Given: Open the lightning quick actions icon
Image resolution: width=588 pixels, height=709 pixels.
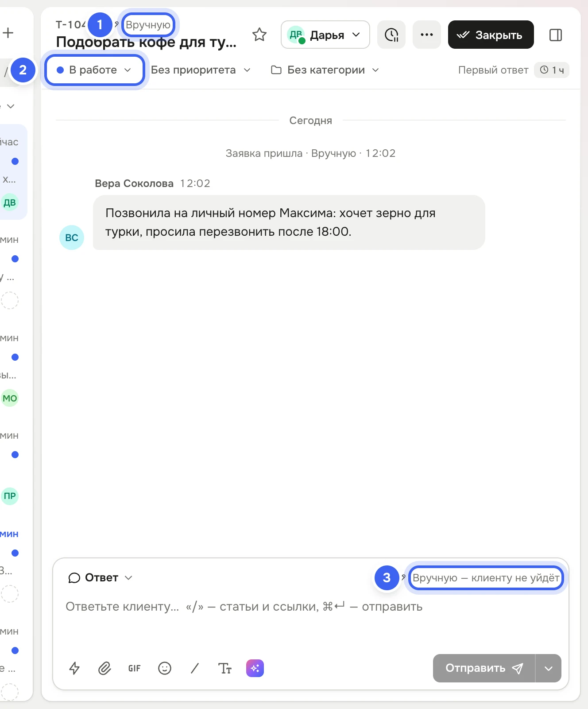Looking at the screenshot, I should pyautogui.click(x=74, y=668).
